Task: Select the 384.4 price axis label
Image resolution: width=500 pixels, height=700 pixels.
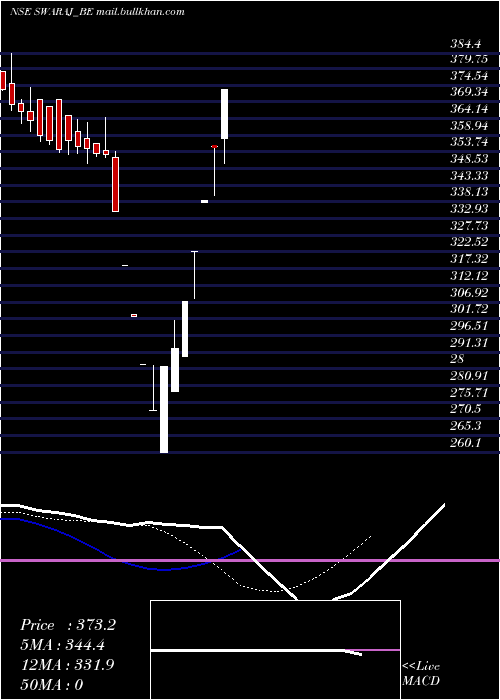Action: pyautogui.click(x=466, y=44)
